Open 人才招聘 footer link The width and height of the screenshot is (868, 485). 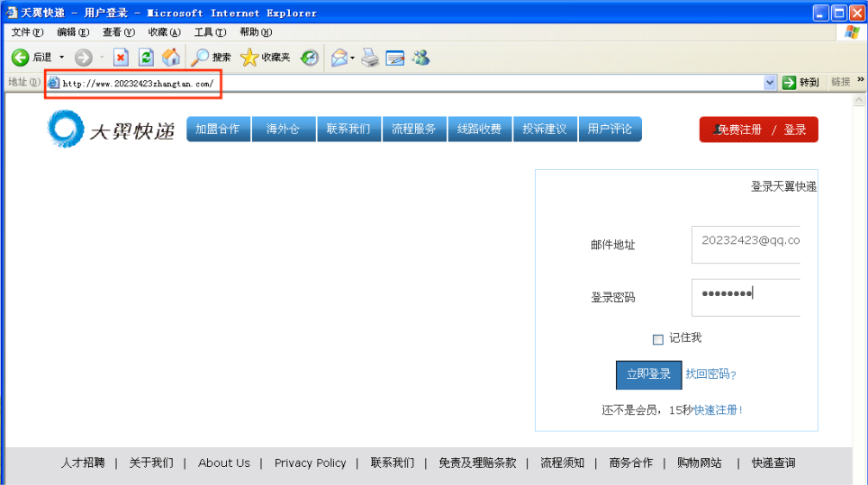coord(83,463)
